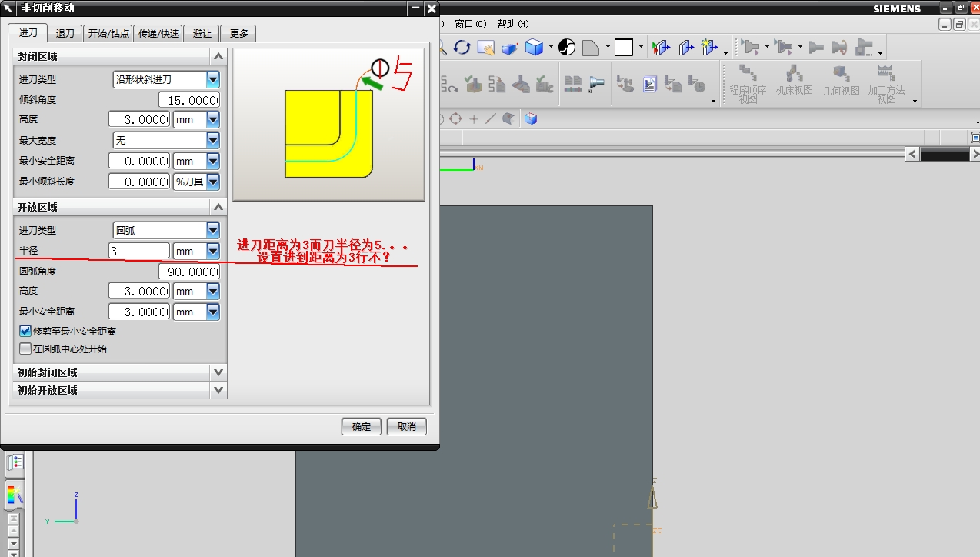Click the Machining Method View icon
Viewport: 980px width, 557px height.
(x=887, y=82)
